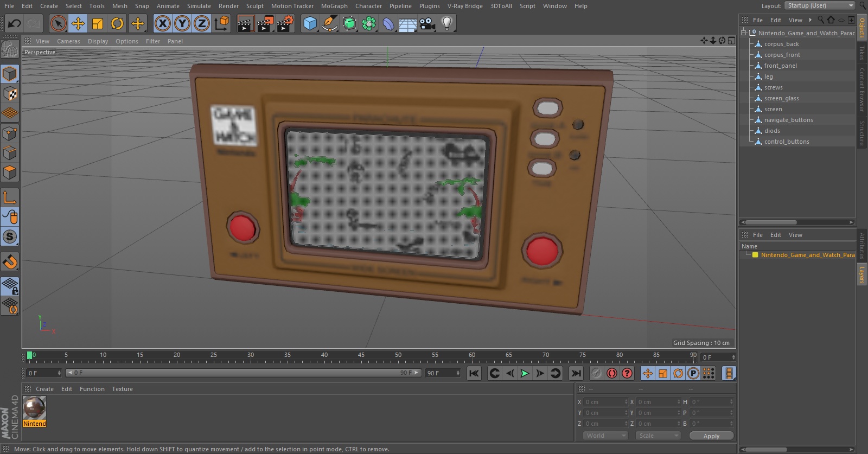Click the Make Editable icon
This screenshot has height=454, width=868.
point(10,49)
